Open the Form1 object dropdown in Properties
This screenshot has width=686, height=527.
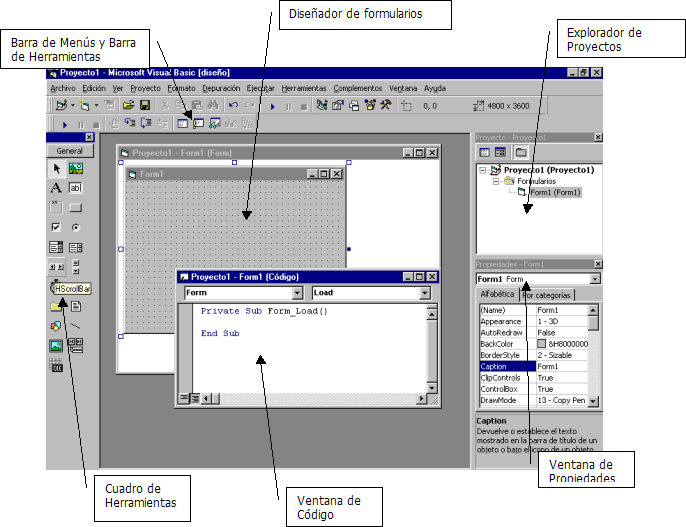[595, 279]
